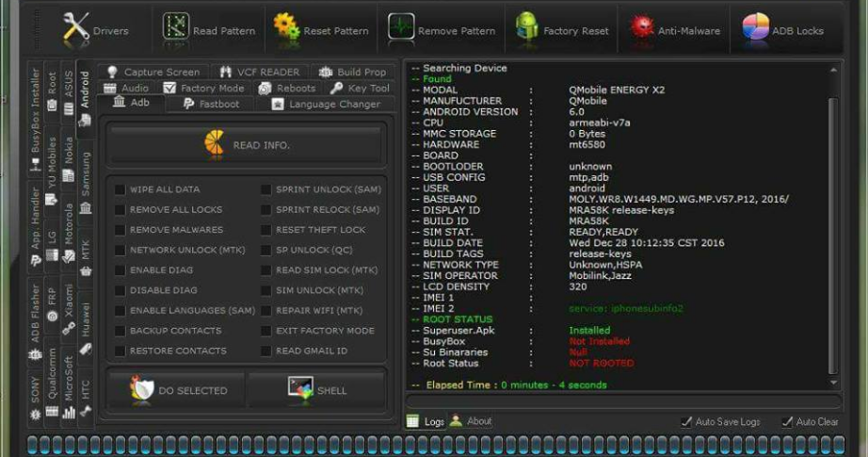Switch to the VCF READER tab

(x=260, y=72)
